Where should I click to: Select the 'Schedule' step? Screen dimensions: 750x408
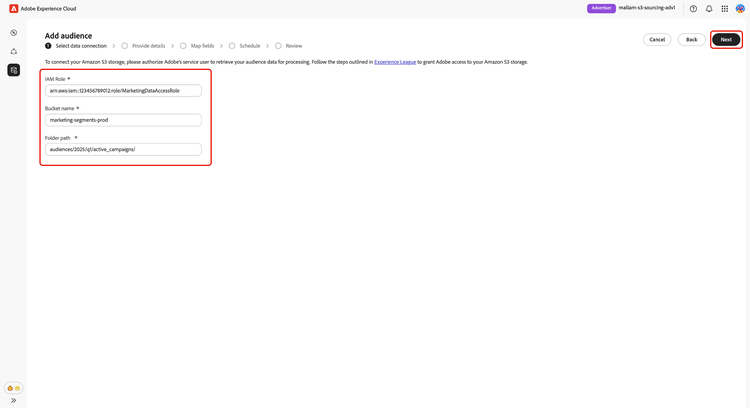point(244,46)
